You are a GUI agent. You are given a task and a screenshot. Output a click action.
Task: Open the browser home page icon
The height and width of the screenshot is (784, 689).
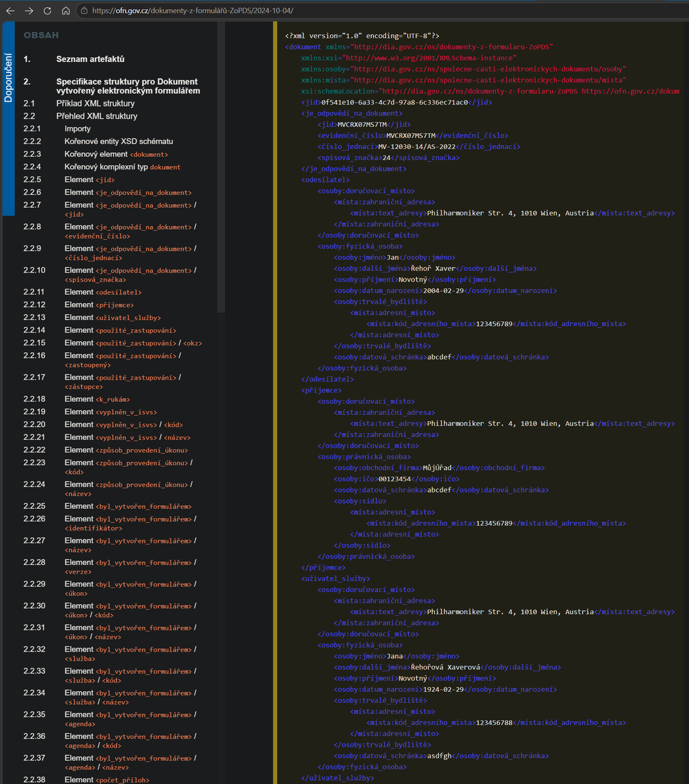tap(65, 10)
